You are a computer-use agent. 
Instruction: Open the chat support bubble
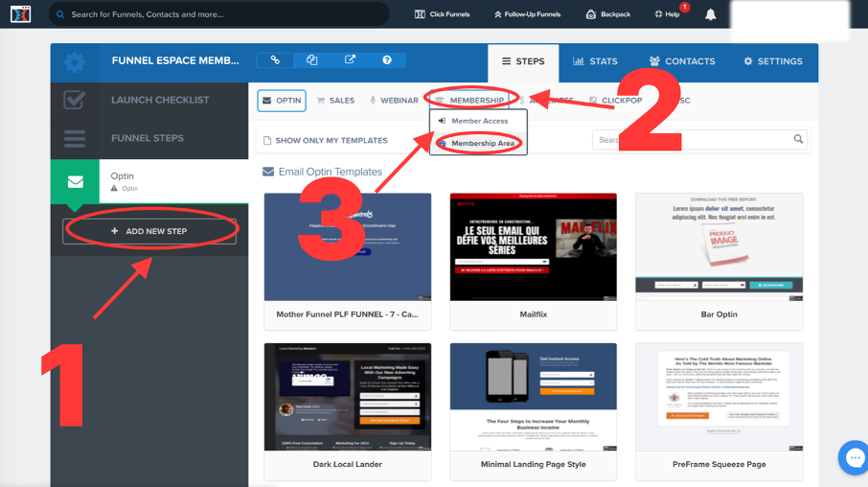click(855, 457)
